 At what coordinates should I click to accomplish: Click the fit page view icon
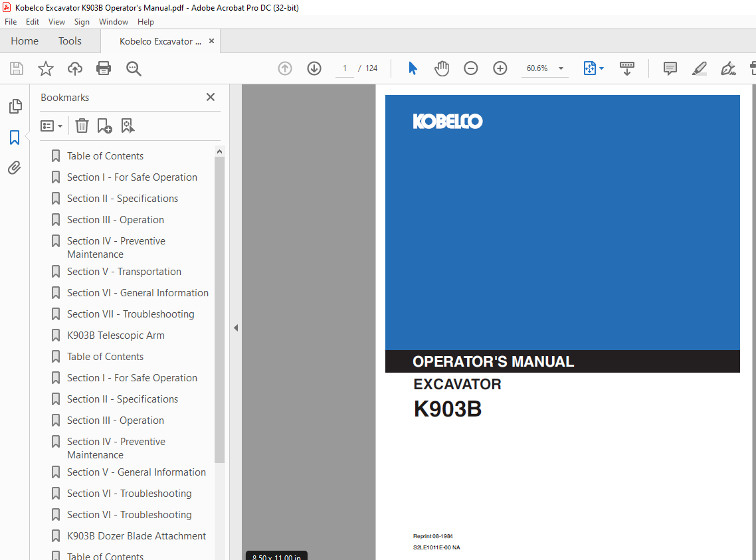pyautogui.click(x=590, y=68)
